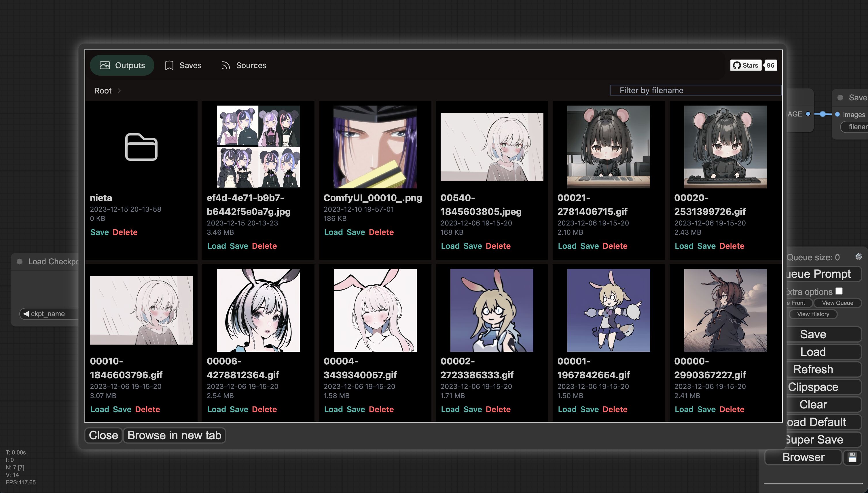
Task: Click the 96 star count badge
Action: [x=770, y=65]
